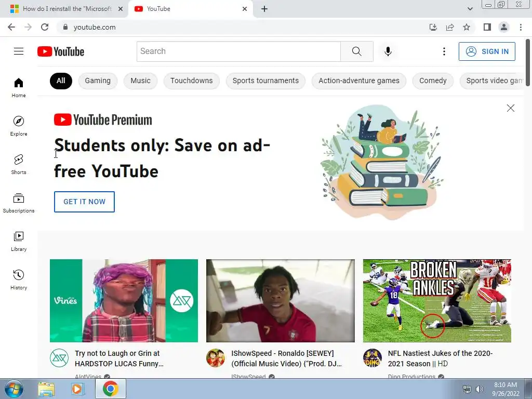This screenshot has height=399, width=532.
Task: Select the Sports video games chip
Action: coord(492,81)
